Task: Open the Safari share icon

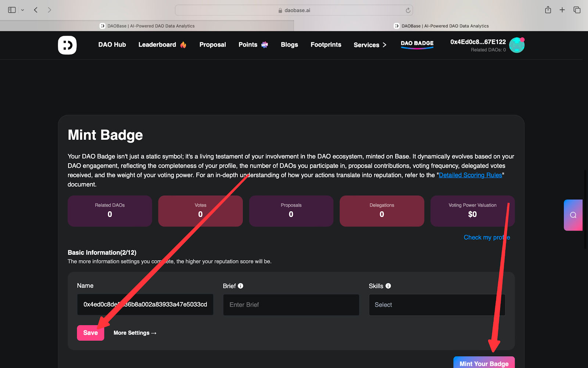Action: pos(548,10)
